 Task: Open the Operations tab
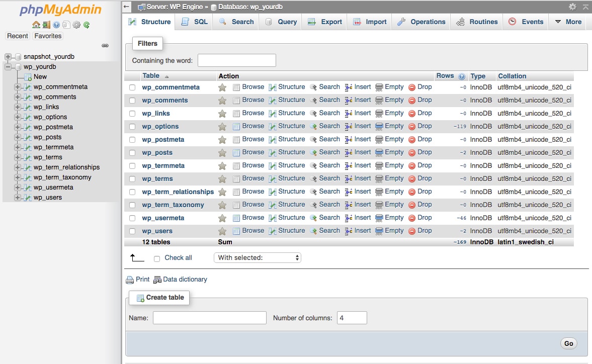[x=421, y=22]
